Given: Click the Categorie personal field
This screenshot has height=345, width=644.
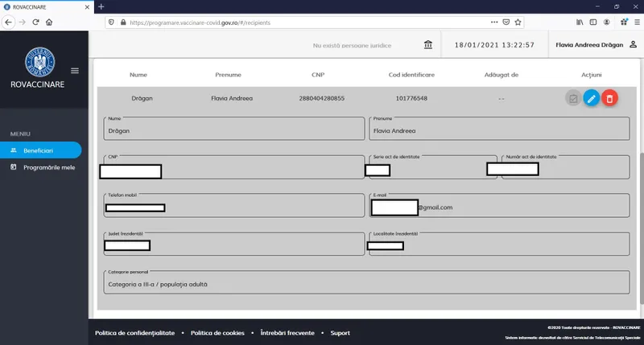Looking at the screenshot, I should click(366, 283).
